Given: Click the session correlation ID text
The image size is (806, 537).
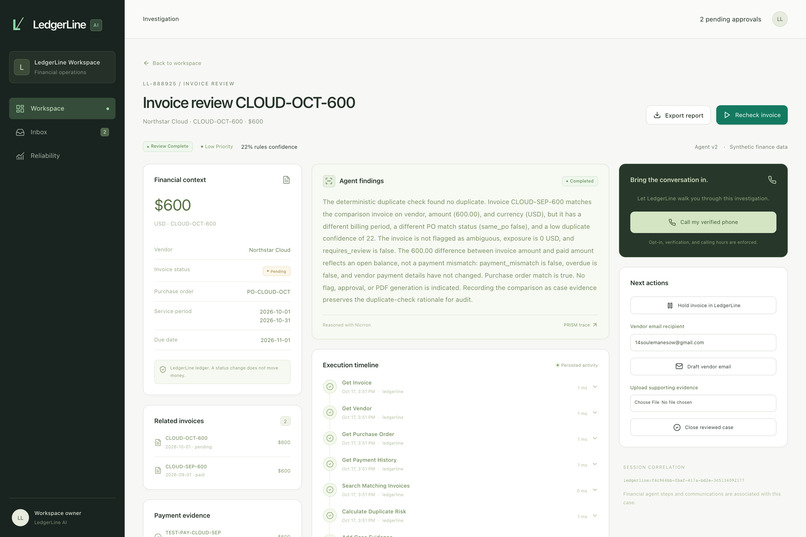Looking at the screenshot, I should click(x=683, y=480).
